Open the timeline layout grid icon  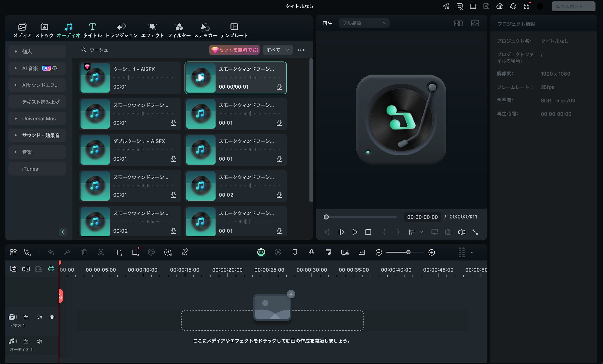click(14, 252)
